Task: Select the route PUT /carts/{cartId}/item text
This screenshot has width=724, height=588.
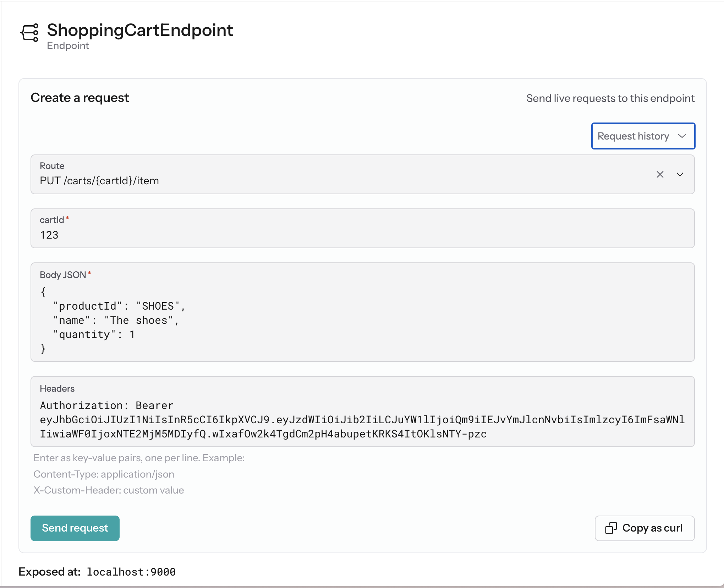Action: pyautogui.click(x=99, y=180)
